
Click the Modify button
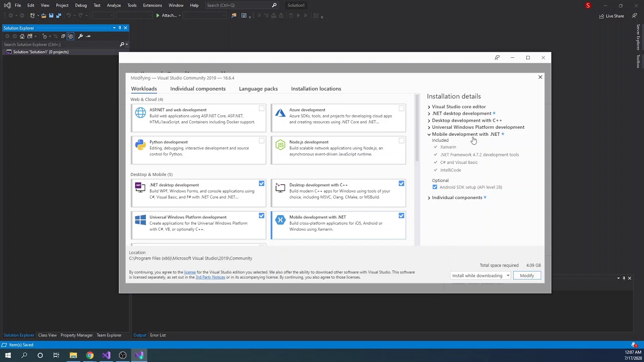pyautogui.click(x=527, y=276)
